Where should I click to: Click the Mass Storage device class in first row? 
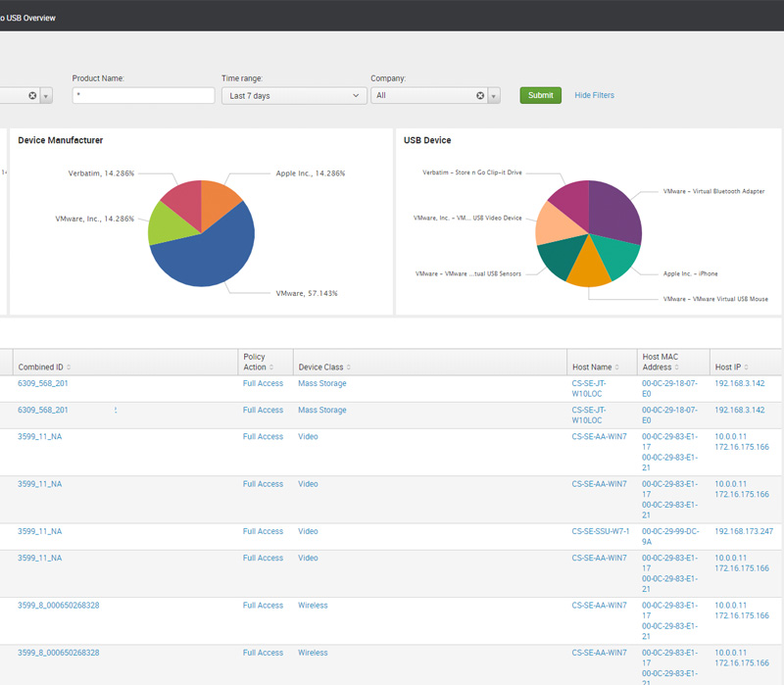[321, 384]
